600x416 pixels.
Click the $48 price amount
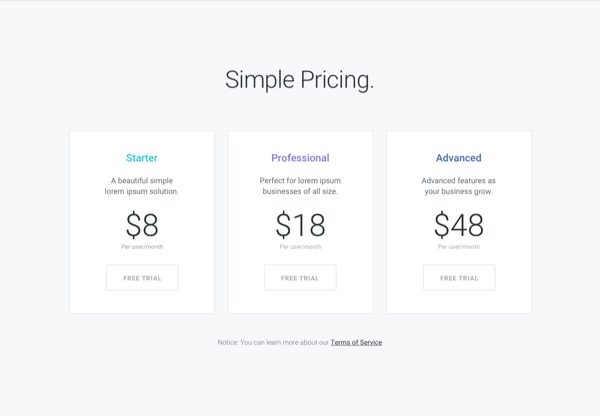pyautogui.click(x=459, y=225)
